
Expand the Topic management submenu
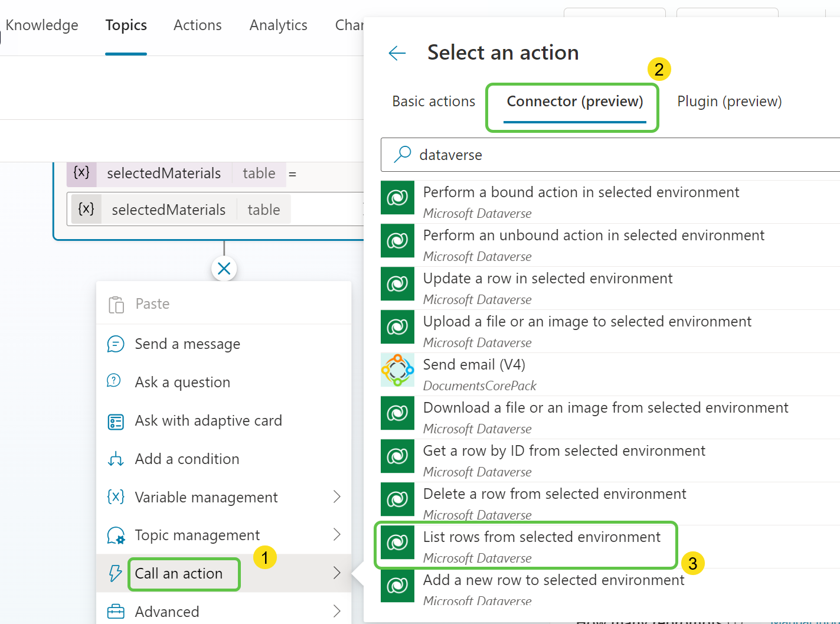(x=338, y=535)
